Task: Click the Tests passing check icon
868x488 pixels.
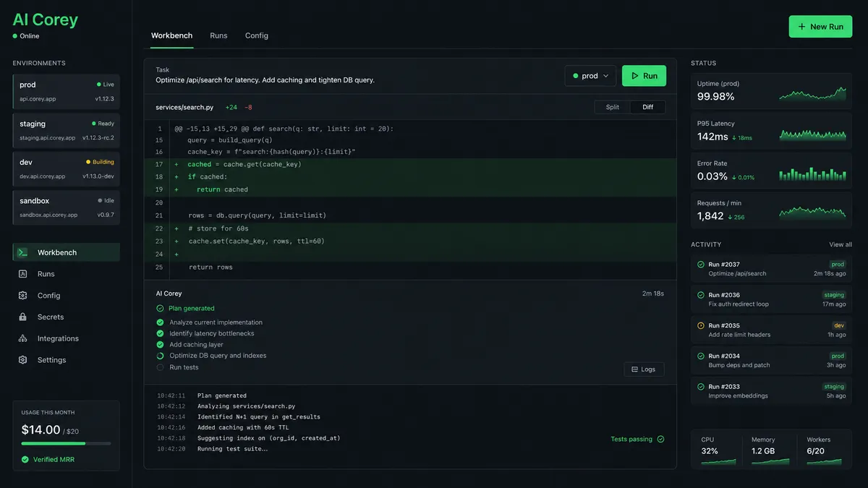Action: pos(660,439)
